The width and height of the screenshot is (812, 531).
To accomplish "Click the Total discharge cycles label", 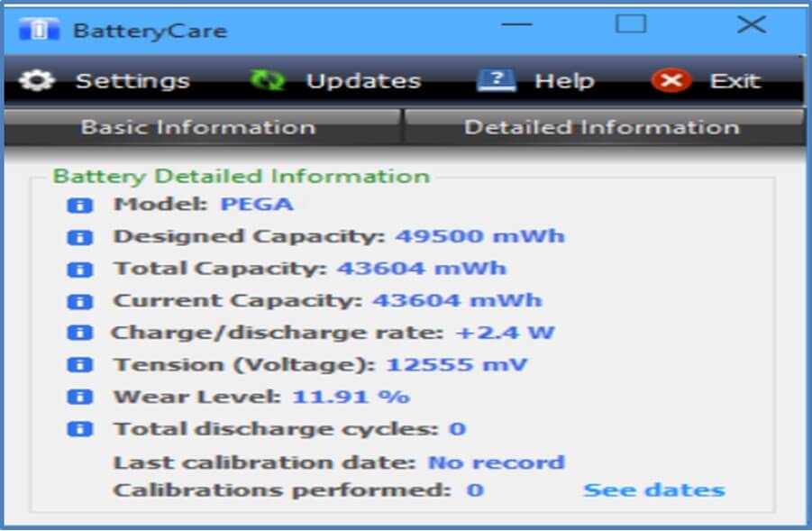I will pyautogui.click(x=276, y=429).
